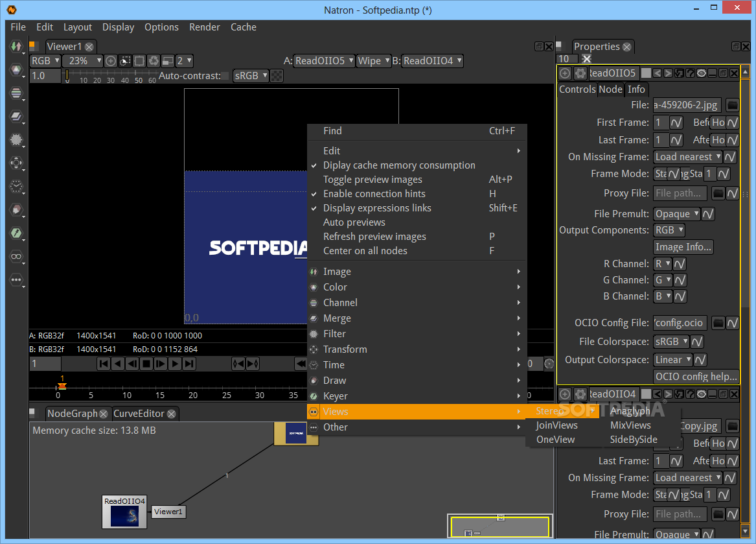The width and height of the screenshot is (756, 544).
Task: Click animation curve icon for First Frame
Action: (676, 123)
